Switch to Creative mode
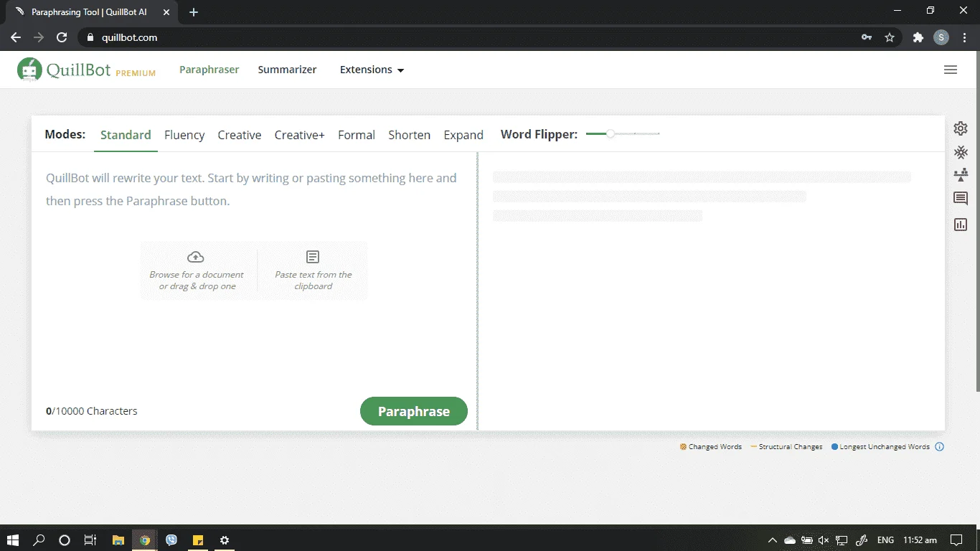The image size is (980, 551). pos(240,135)
